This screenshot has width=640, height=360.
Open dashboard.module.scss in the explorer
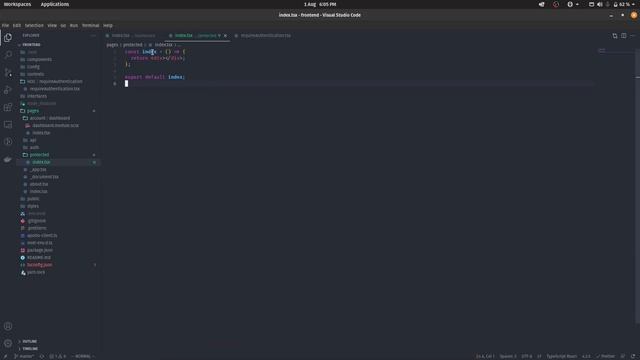(56, 126)
